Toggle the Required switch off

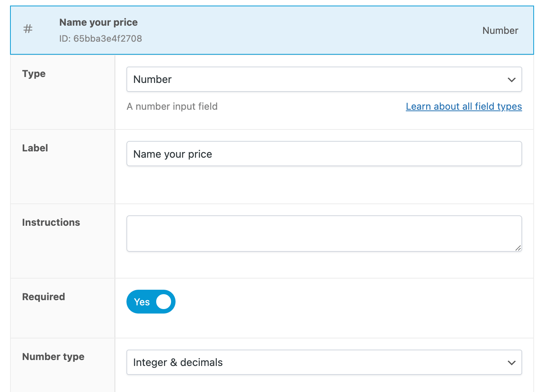pos(151,302)
